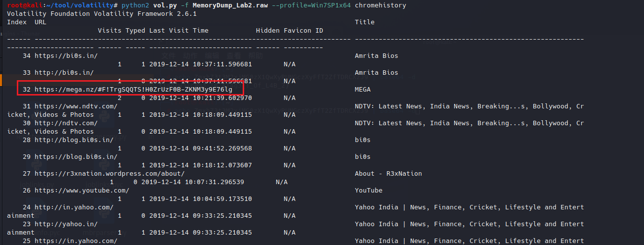Click the Title column header
Screen dimensions: 644x245
click(x=364, y=22)
